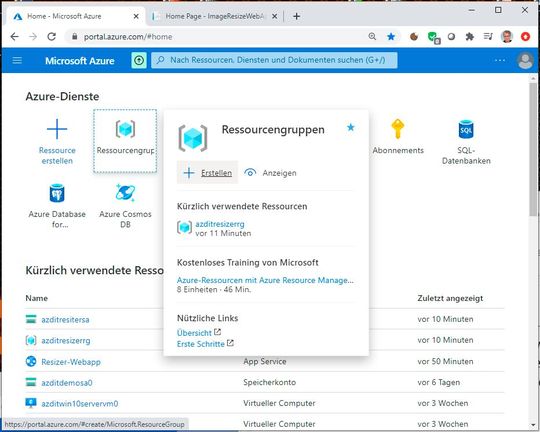Click the Ressource erstellen plus icon
This screenshot has height=432, width=540.
point(57,129)
